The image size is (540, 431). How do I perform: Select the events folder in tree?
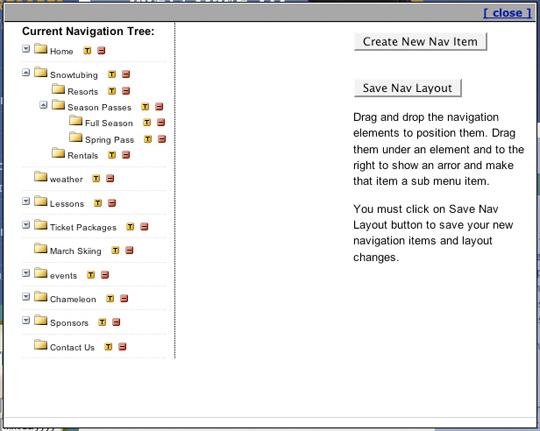pyautogui.click(x=56, y=274)
